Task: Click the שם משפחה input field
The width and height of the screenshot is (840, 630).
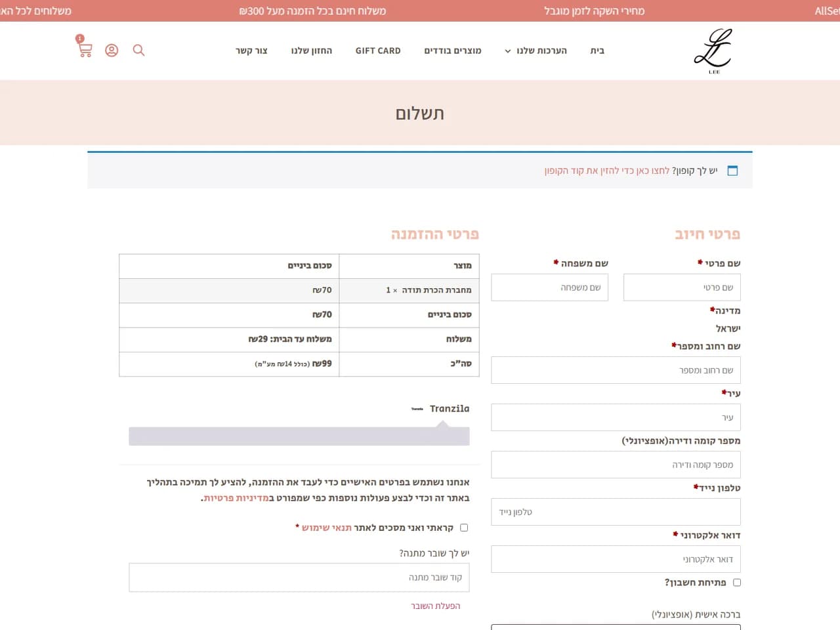Action: (550, 287)
